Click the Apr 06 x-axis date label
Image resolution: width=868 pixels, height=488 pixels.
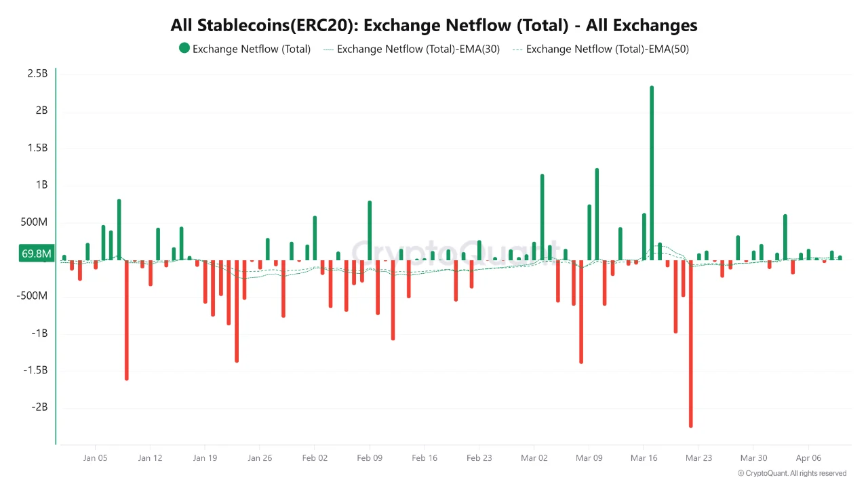tap(808, 458)
